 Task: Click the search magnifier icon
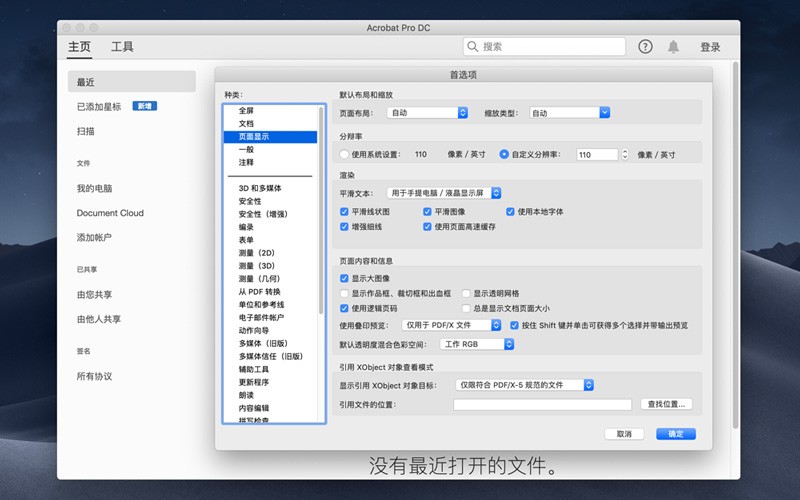pyautogui.click(x=472, y=46)
